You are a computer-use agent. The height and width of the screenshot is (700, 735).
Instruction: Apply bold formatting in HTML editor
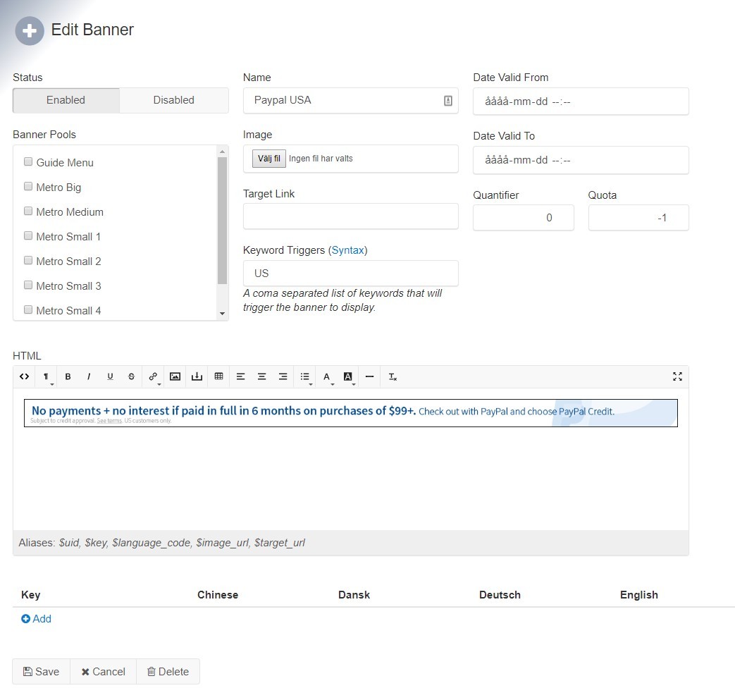point(68,376)
